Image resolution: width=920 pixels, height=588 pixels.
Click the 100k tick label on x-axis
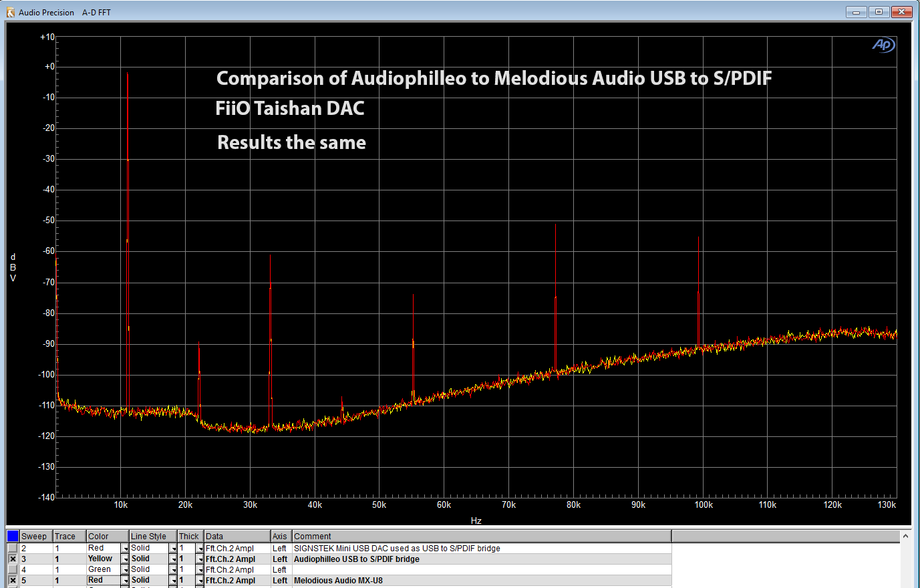(703, 505)
